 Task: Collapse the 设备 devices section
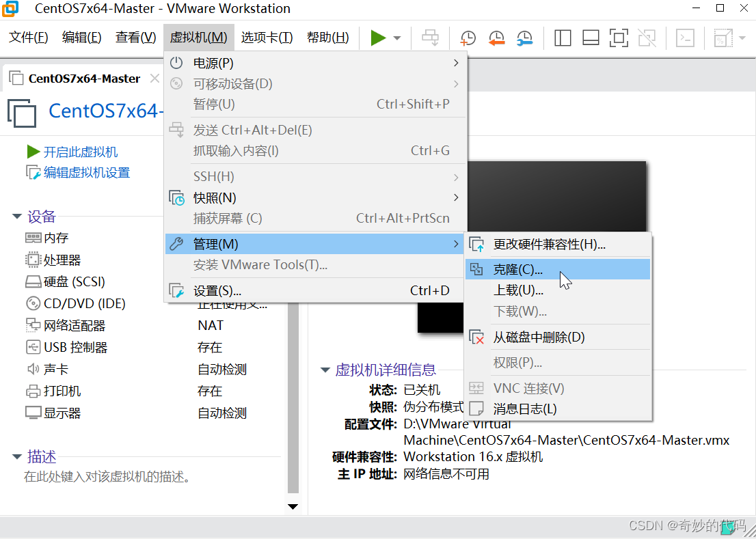tap(17, 217)
